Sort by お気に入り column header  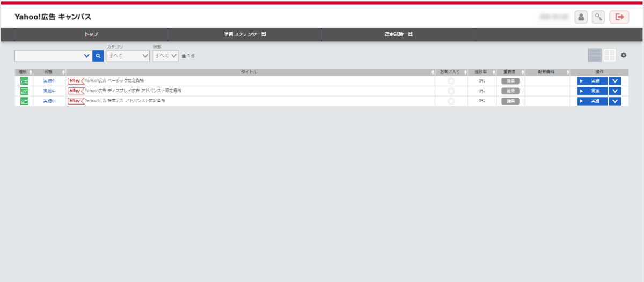click(451, 72)
